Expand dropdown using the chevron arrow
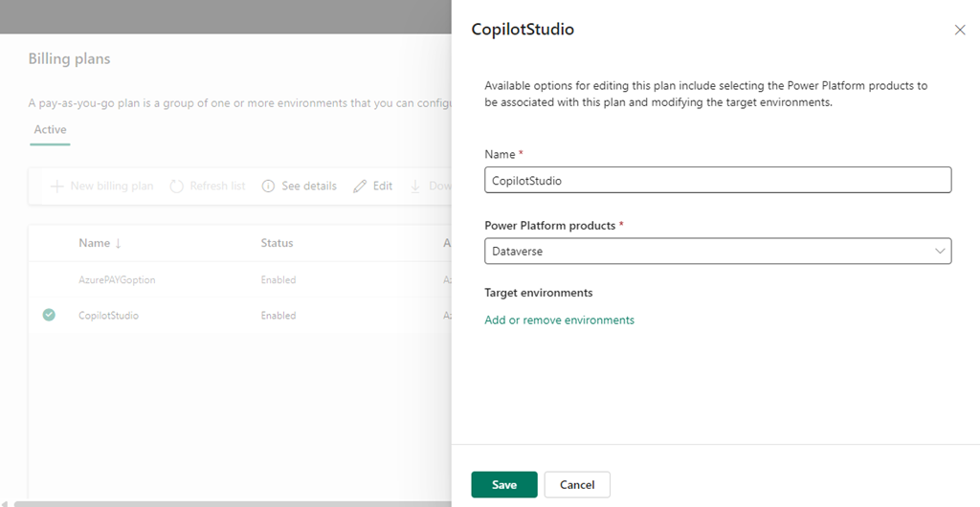This screenshot has height=507, width=980. point(939,251)
